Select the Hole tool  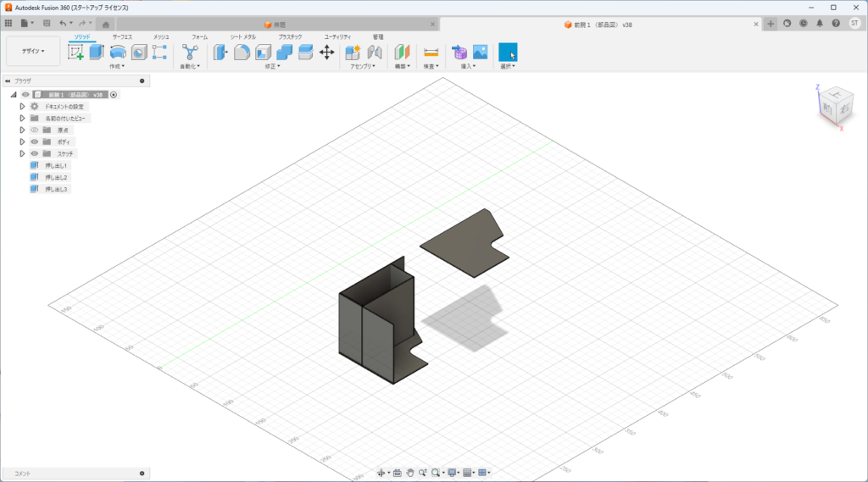[139, 52]
